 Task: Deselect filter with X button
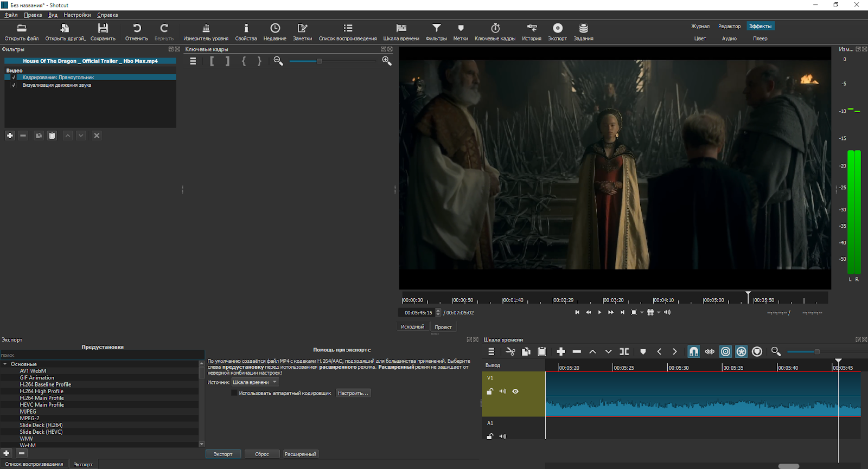point(97,136)
